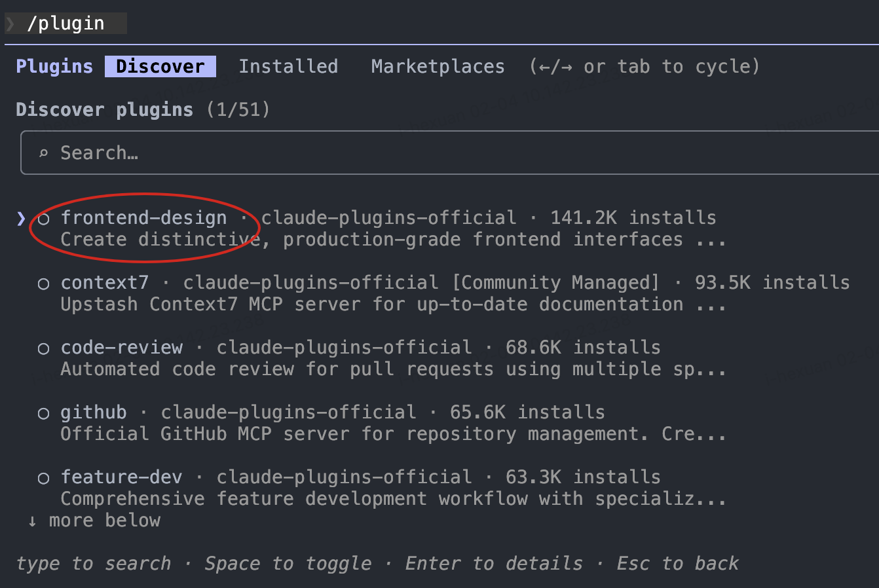Click the selection arrow beside frontend-design
Screen dimensions: 879x588
click(21, 218)
